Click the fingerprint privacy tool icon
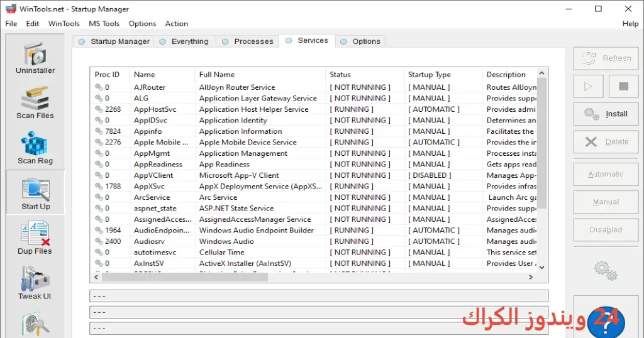 coord(35,324)
